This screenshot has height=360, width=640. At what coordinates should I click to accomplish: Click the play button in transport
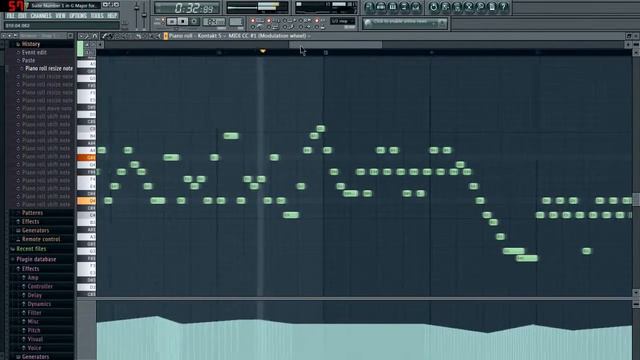(172, 21)
